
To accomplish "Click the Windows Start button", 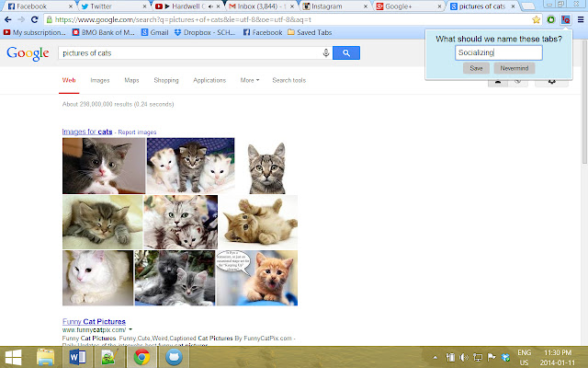I will coord(14,356).
